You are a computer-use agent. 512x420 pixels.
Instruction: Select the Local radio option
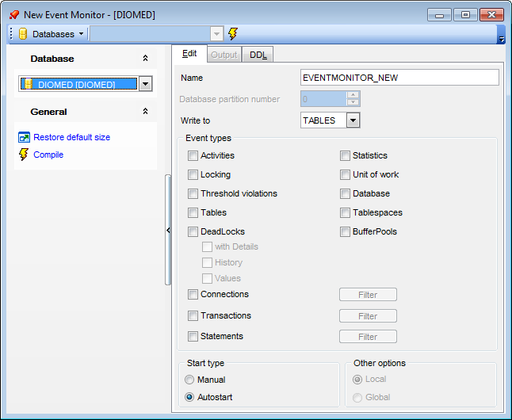click(357, 380)
